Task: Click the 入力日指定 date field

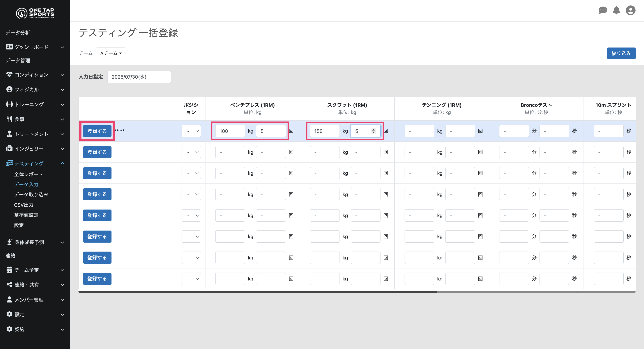Action: pyautogui.click(x=139, y=77)
